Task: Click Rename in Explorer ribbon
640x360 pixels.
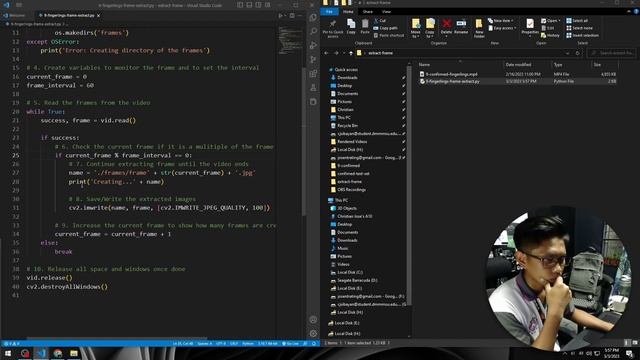Action: point(461,27)
